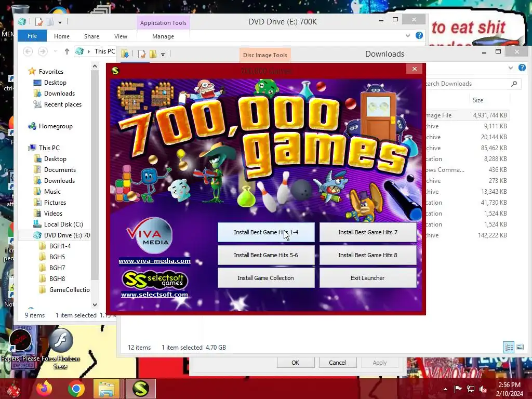Open Customize Quick Access Toolbar dropdown in DVD Drive window

60,22
